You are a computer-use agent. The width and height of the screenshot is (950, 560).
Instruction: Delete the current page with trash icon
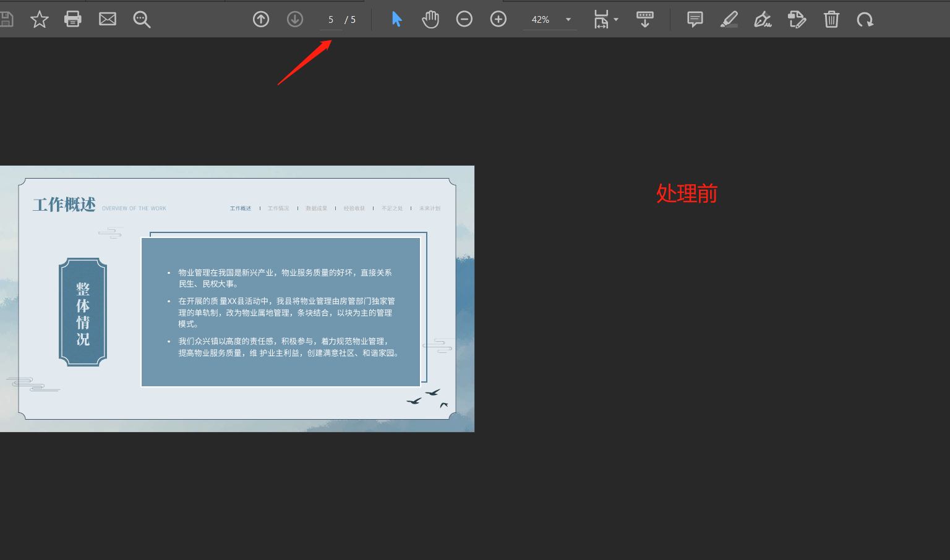coord(831,19)
